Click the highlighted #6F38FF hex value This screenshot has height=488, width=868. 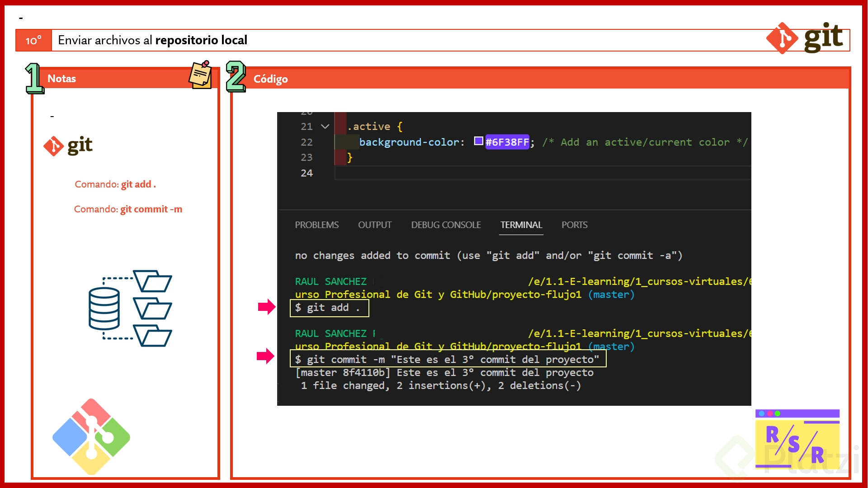pyautogui.click(x=507, y=142)
